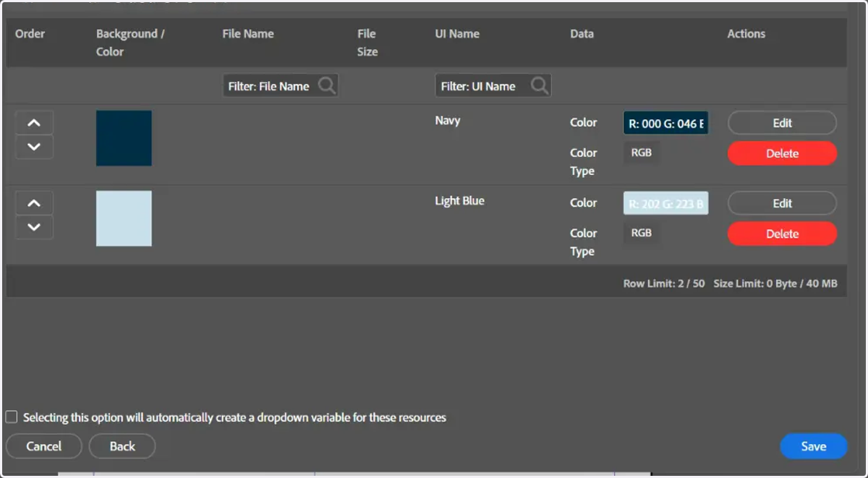The image size is (868, 478).
Task: Move the Light Blue row up
Action: [34, 203]
